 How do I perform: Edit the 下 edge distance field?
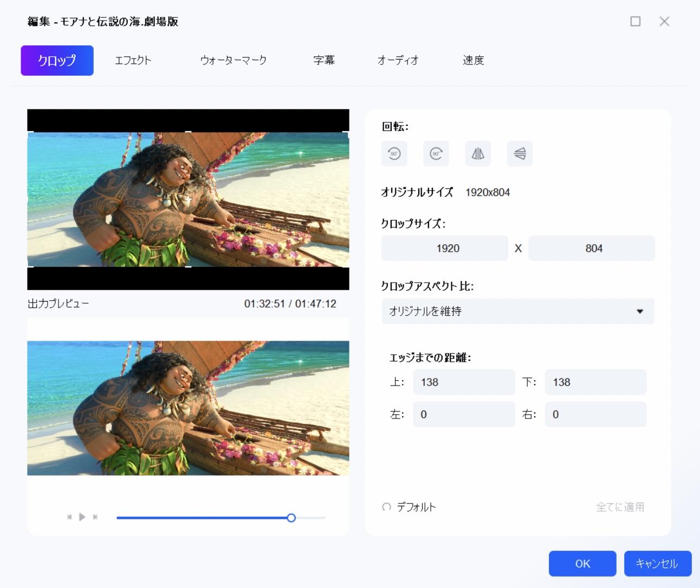click(x=596, y=382)
